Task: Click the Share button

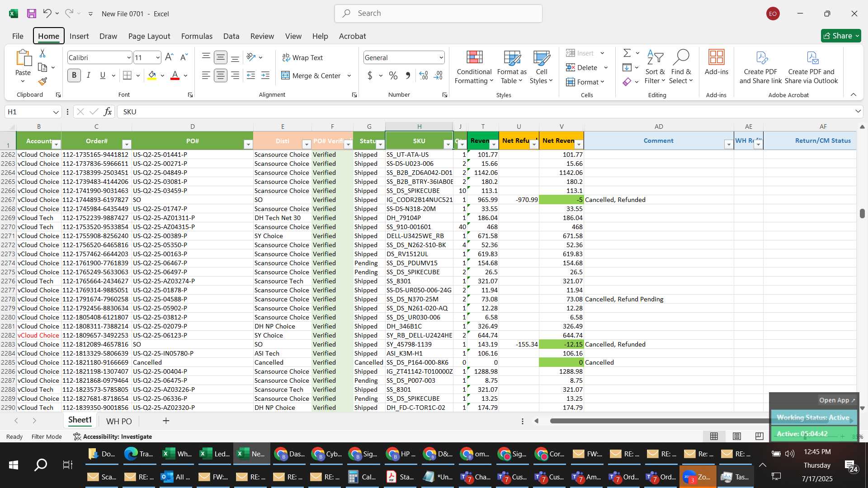Action: [841, 36]
